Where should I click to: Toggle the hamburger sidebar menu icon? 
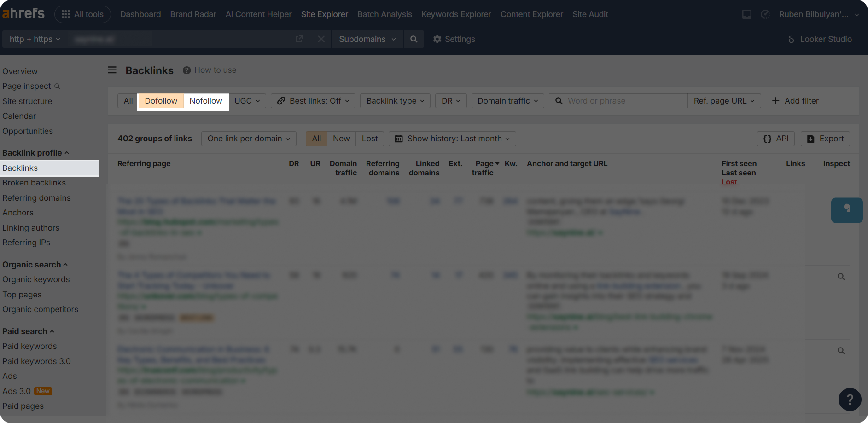(x=112, y=70)
